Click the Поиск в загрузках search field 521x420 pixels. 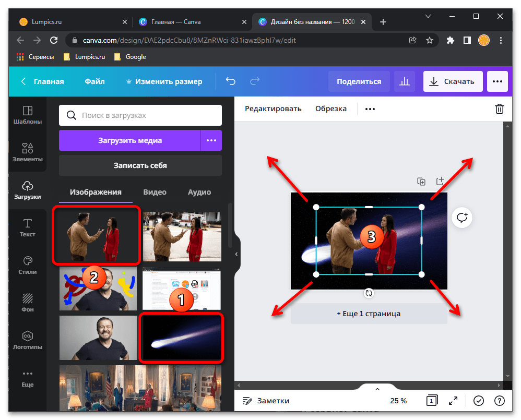coord(140,115)
